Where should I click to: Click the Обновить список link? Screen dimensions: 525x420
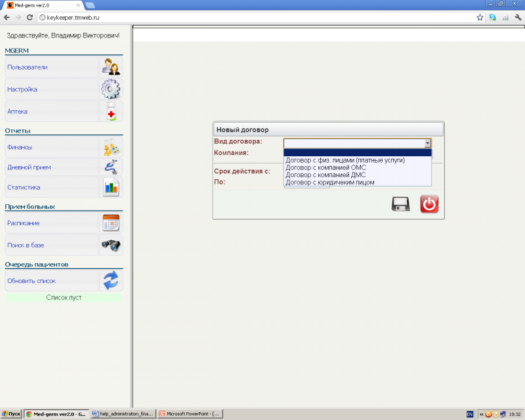point(31,281)
